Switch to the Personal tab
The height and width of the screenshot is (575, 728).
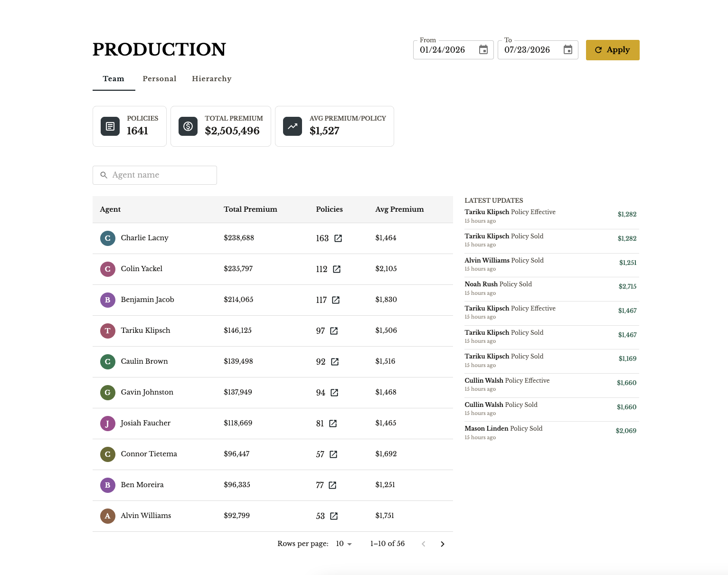[160, 79]
